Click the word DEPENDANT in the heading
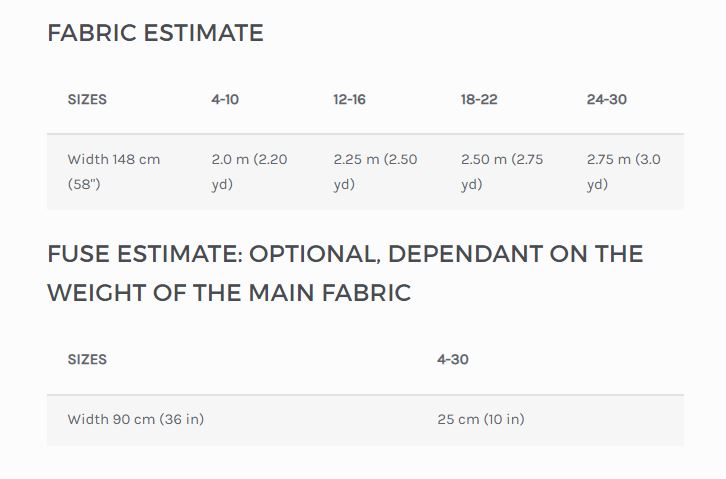The height and width of the screenshot is (479, 726). [x=465, y=254]
